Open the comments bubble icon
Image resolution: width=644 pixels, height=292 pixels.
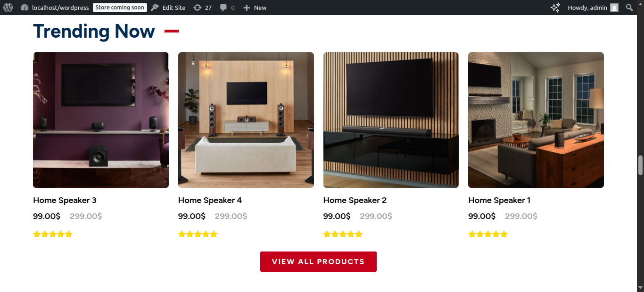223,8
